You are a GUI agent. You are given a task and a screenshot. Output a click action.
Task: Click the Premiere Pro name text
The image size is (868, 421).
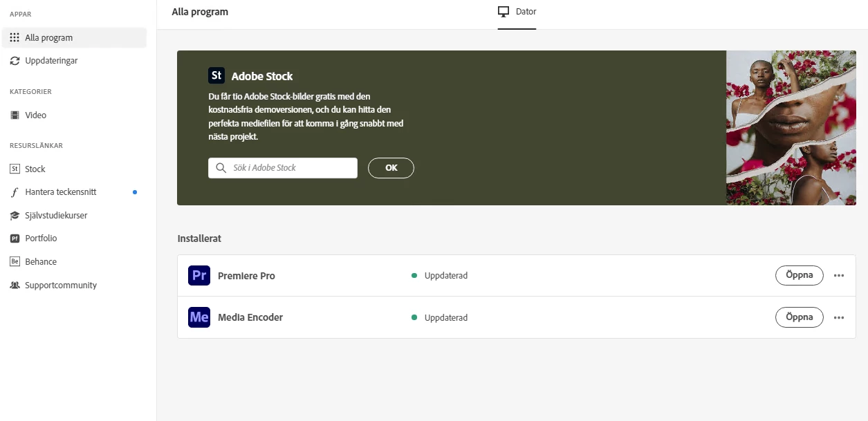246,276
